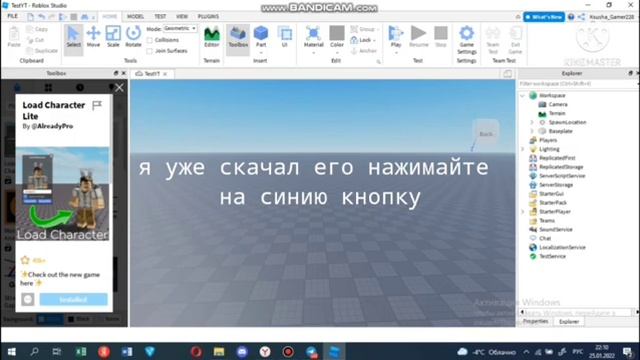Screen dimensions: 640x360
Task: Open the Terrain Editor
Action: 211,37
